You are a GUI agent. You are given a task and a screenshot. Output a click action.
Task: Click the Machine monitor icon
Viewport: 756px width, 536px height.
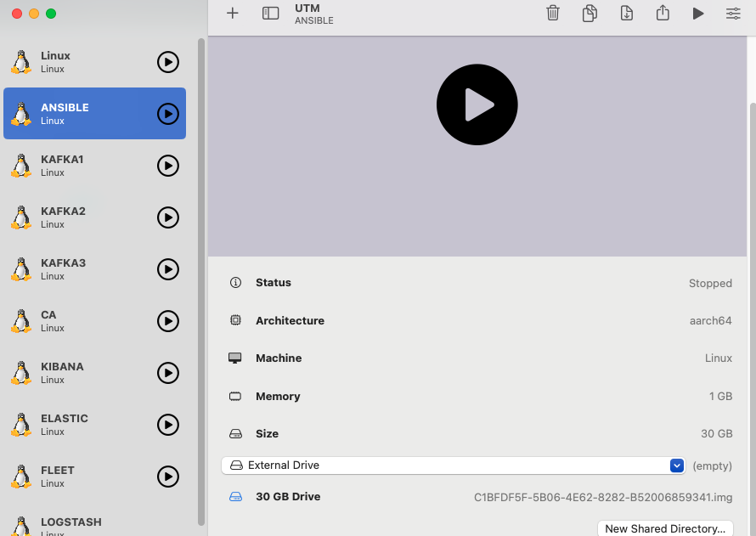pos(234,358)
